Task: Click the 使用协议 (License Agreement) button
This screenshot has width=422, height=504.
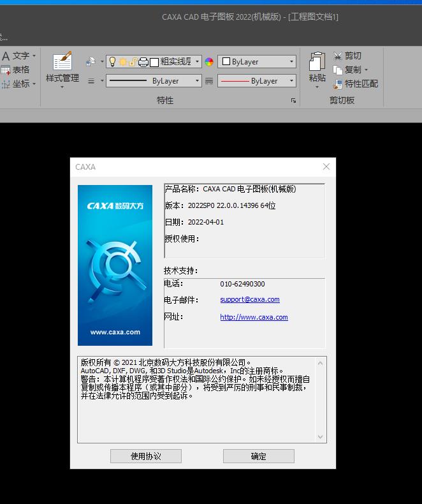Action: 146,456
